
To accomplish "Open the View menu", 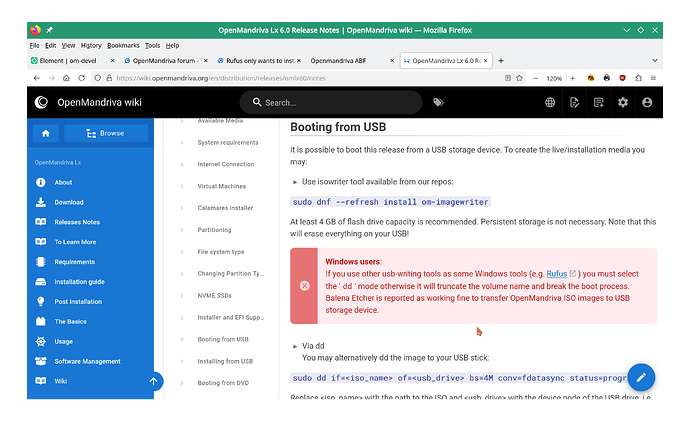I will (x=68, y=45).
